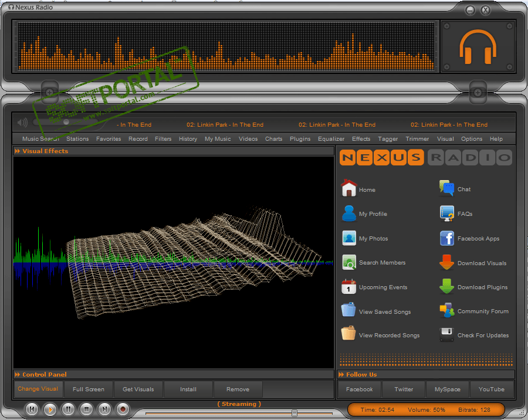The height and width of the screenshot is (420, 528).
Task: Click the Download Visuals orange arrow icon
Action: click(447, 263)
